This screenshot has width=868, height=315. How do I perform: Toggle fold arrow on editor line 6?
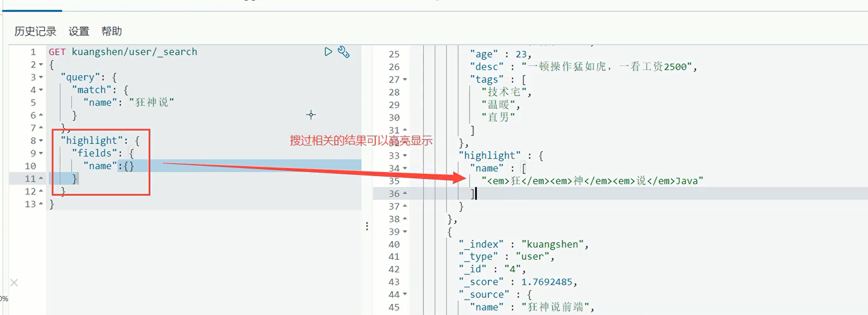(41, 115)
